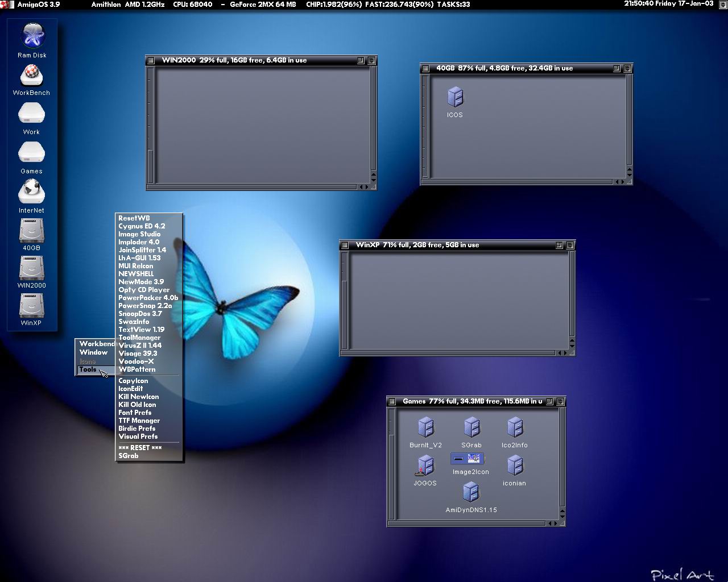Expand the Workbench menu
This screenshot has width=728, height=582.
click(x=96, y=344)
